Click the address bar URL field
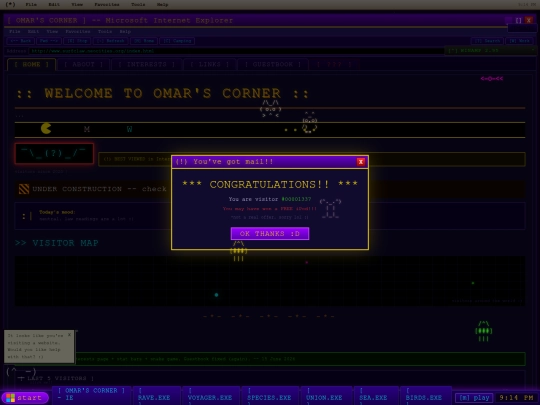The height and width of the screenshot is (405, 540). click(x=236, y=51)
